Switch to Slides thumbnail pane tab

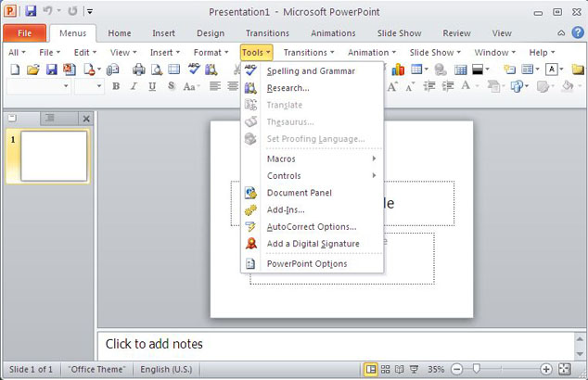pos(12,119)
